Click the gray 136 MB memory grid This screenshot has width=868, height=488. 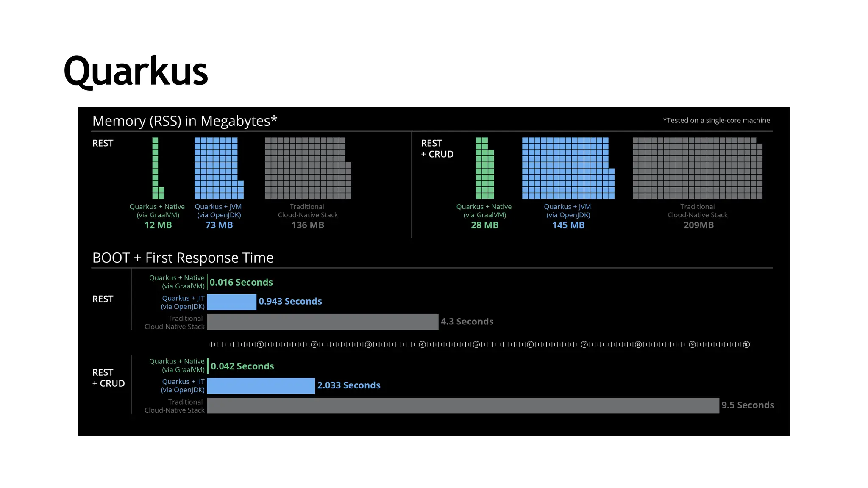click(306, 168)
